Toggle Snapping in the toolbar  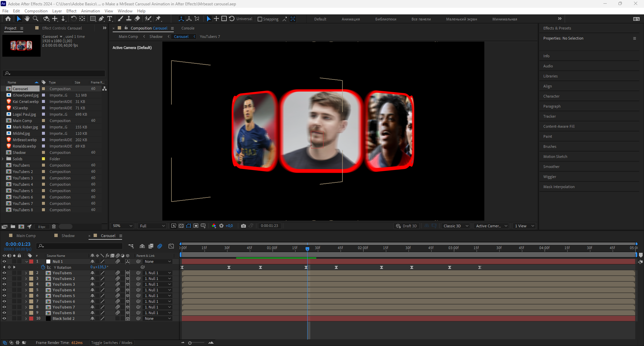260,19
